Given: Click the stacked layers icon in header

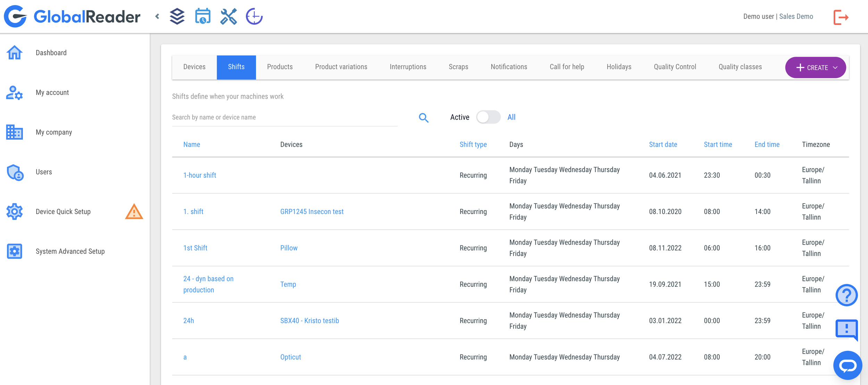Looking at the screenshot, I should pos(177,16).
